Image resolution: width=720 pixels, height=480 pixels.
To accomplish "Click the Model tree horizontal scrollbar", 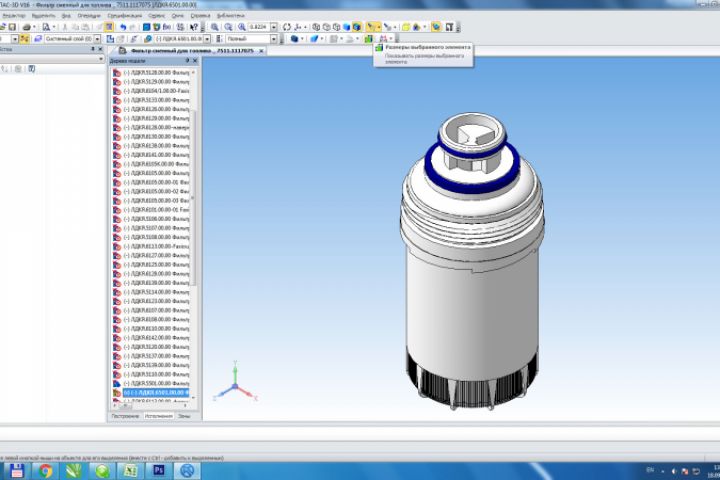I will [125, 405].
